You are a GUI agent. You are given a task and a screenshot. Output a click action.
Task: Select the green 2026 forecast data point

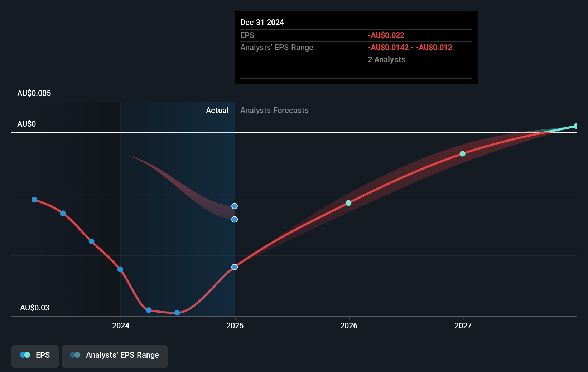click(x=348, y=203)
